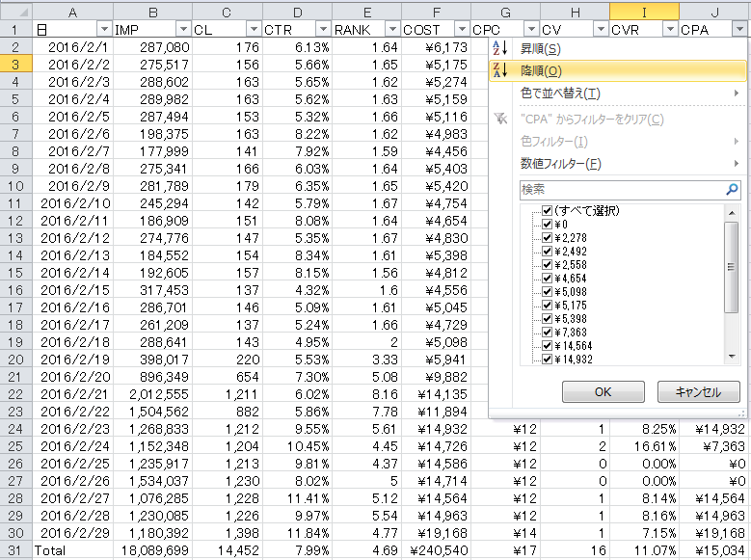The image size is (751, 560).
Task: Click filter list scrollbar up arrow
Action: click(x=732, y=212)
